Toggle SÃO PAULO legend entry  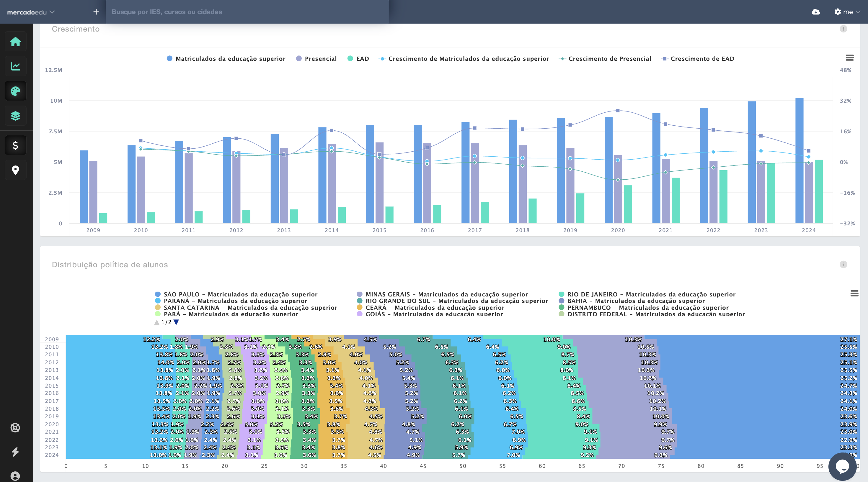pos(236,294)
